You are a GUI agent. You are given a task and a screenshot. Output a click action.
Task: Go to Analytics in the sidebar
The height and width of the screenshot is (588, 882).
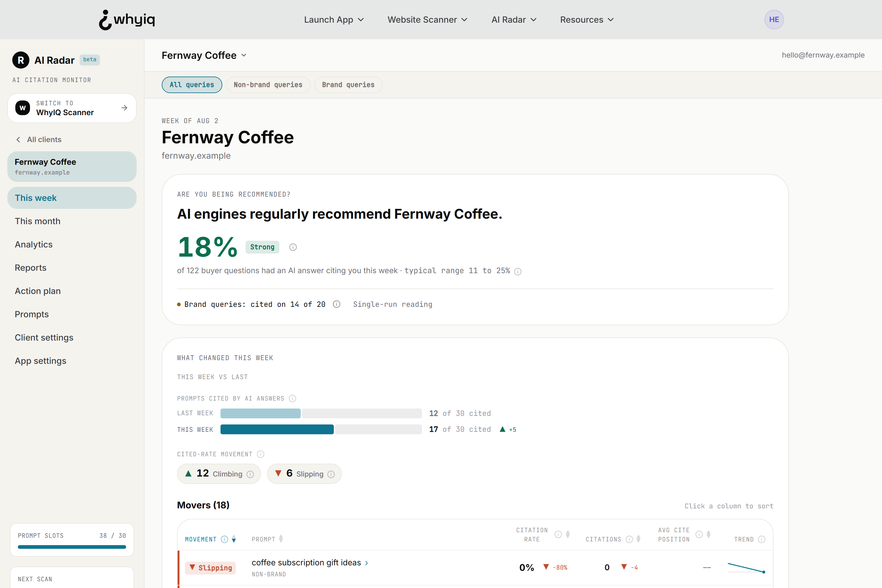point(72,244)
